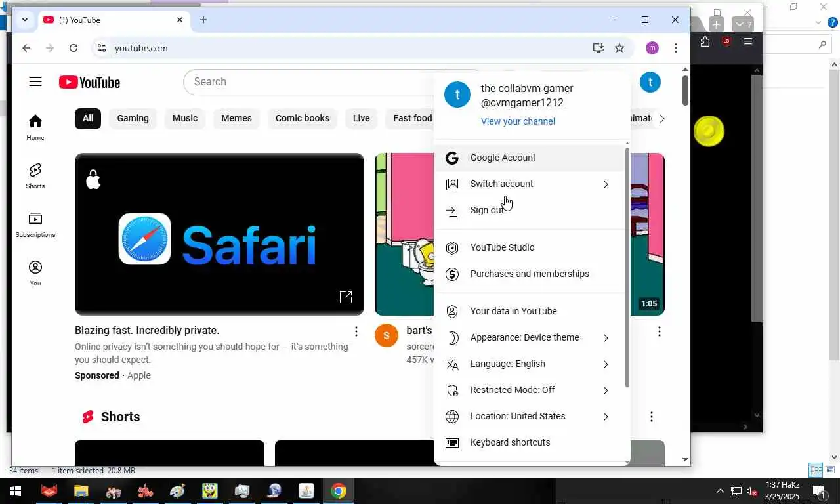Image resolution: width=840 pixels, height=504 pixels.
Task: Open Your data in YouTube
Action: pyautogui.click(x=529, y=311)
